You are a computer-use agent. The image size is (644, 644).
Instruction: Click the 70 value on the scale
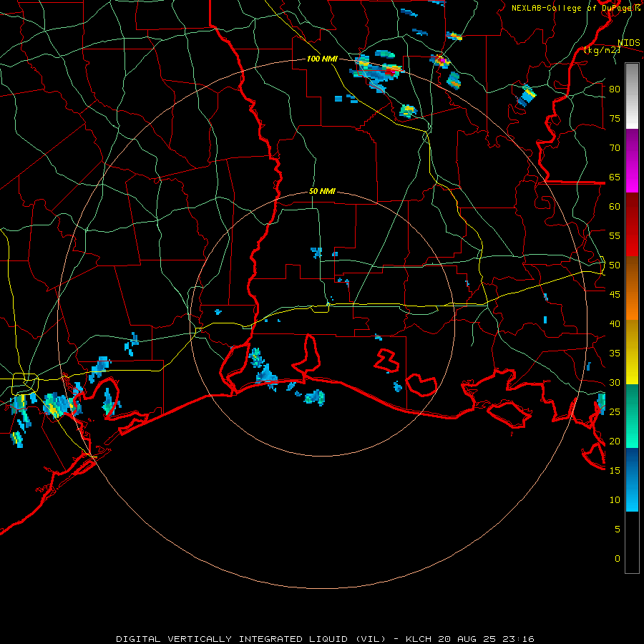click(x=615, y=148)
